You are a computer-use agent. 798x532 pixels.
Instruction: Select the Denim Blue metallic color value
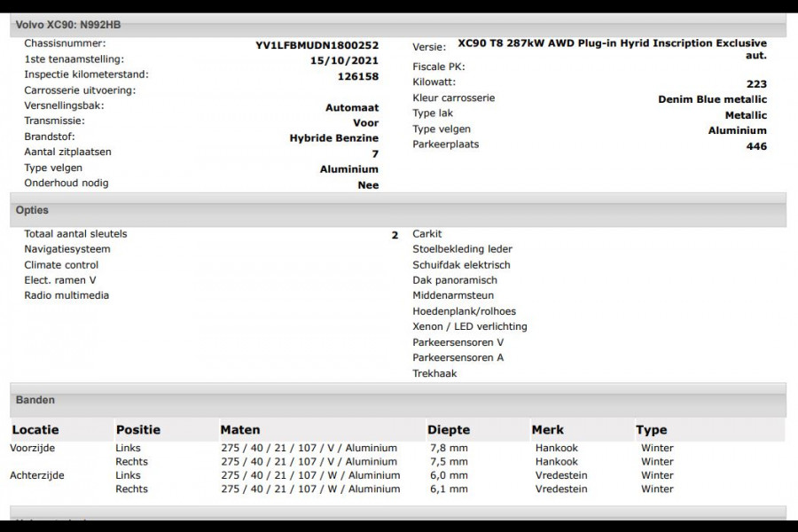tap(712, 99)
